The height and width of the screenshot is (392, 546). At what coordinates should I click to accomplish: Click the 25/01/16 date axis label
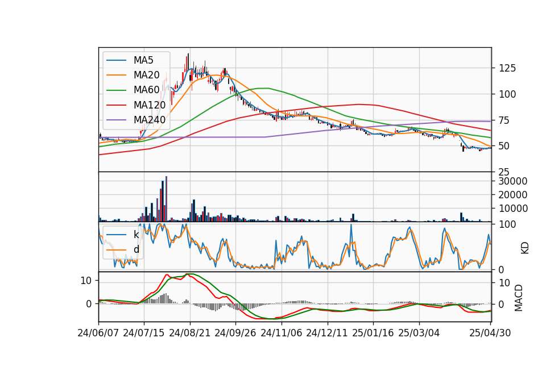click(x=373, y=333)
